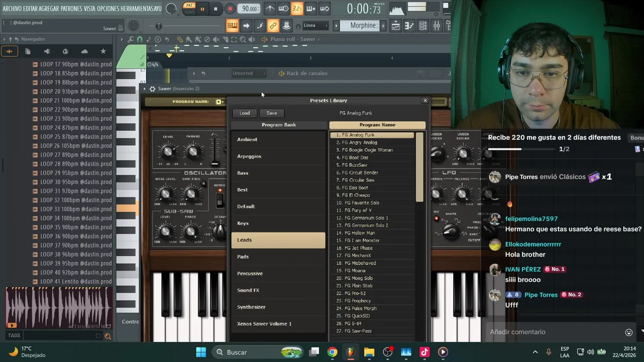Click the tempo field showing 90.000
The image size is (644, 362).
(x=250, y=9)
